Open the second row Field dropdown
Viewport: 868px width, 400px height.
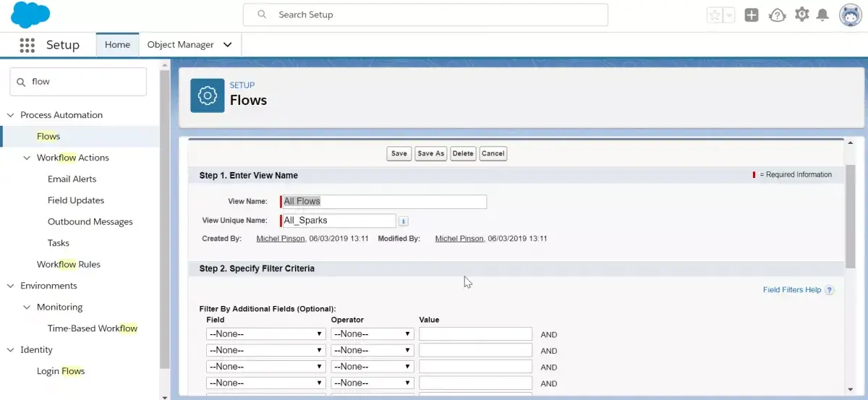tap(265, 351)
